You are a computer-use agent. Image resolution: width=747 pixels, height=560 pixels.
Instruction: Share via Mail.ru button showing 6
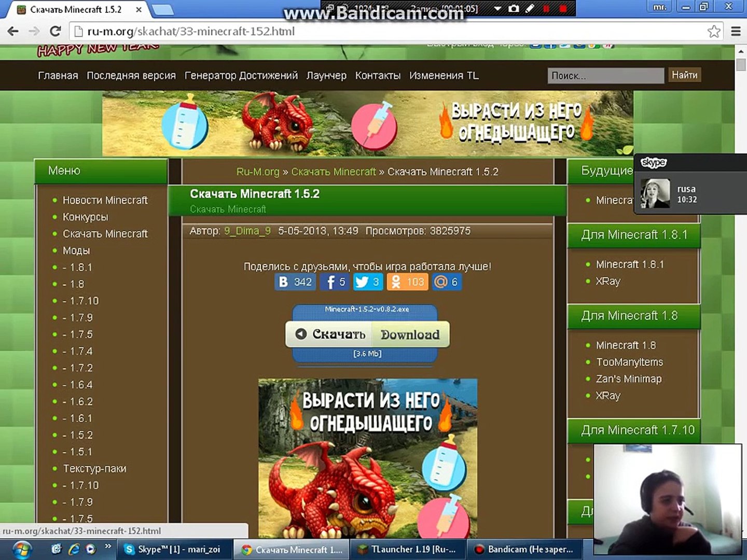tap(447, 282)
